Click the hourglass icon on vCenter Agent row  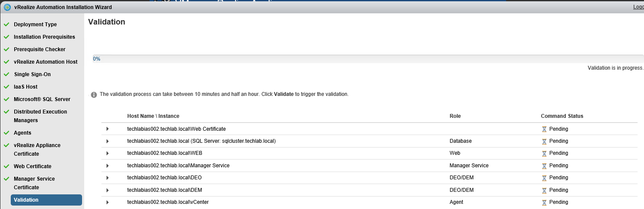pos(544,202)
